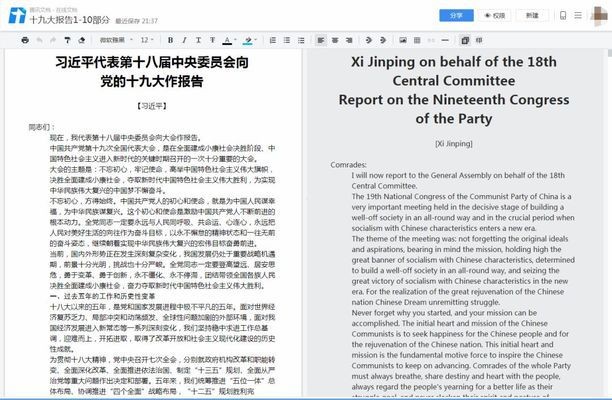The width and height of the screenshot is (612, 400).
Task: Undo the last edit
Action: [x=39, y=40]
